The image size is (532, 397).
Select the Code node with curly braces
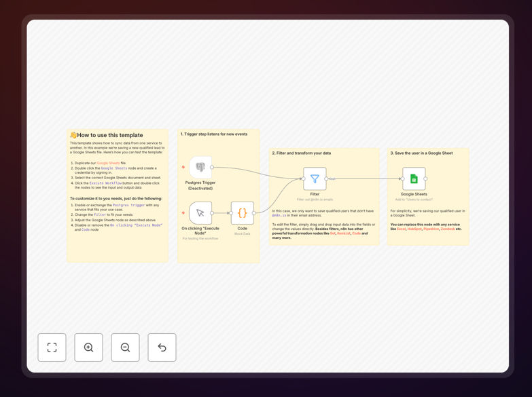243,213
